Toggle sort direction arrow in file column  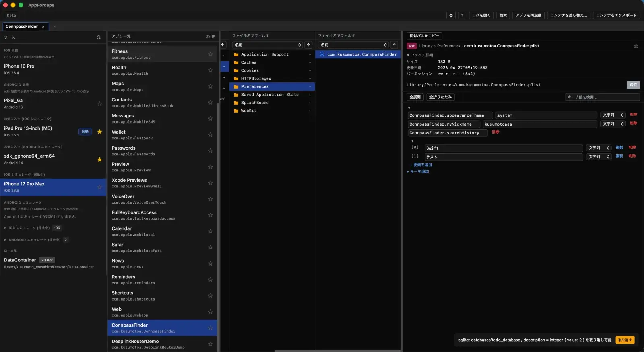coord(394,45)
